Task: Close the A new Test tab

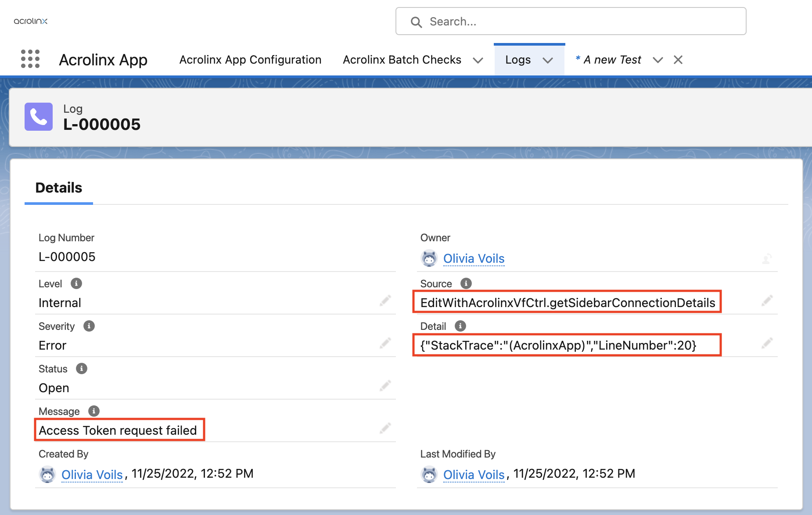Action: (678, 60)
